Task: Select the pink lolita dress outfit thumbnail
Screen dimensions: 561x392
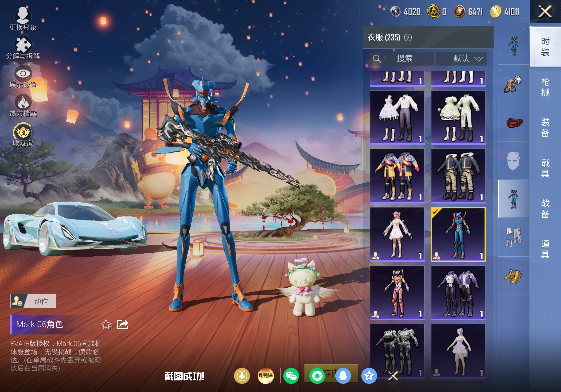Action: tap(397, 118)
